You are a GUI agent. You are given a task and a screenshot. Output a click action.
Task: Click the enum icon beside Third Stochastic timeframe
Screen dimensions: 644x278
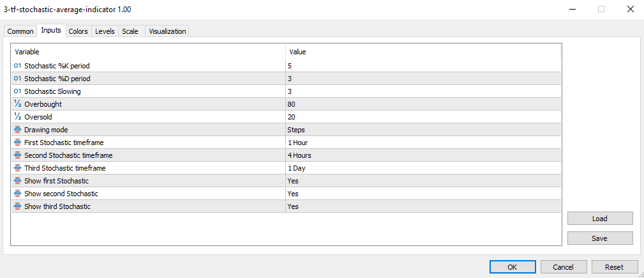pyautogui.click(x=17, y=168)
